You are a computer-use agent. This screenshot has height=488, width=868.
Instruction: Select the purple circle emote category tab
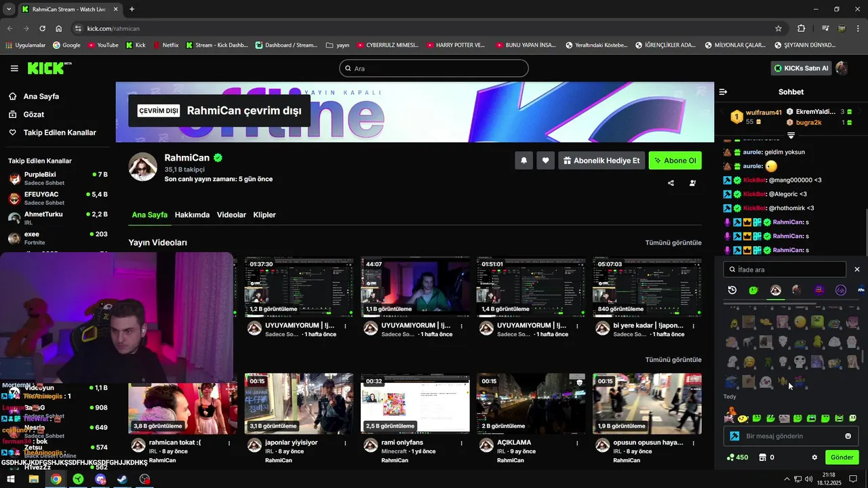pyautogui.click(x=841, y=290)
